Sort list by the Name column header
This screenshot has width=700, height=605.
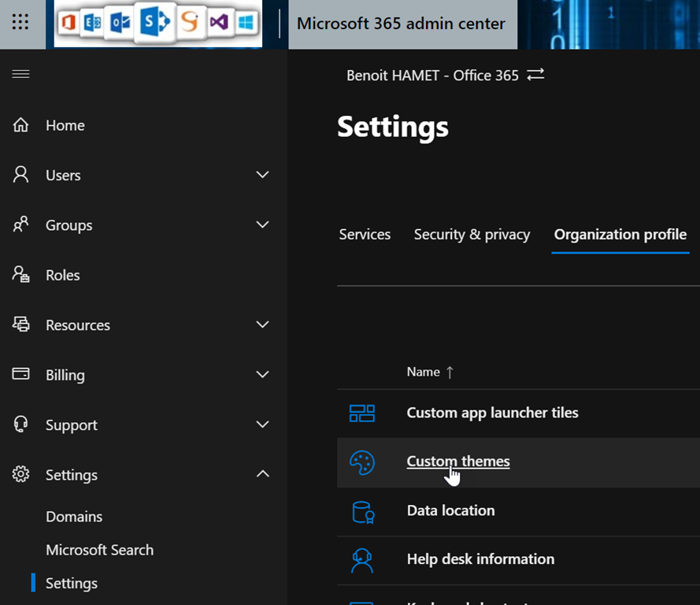(x=424, y=372)
